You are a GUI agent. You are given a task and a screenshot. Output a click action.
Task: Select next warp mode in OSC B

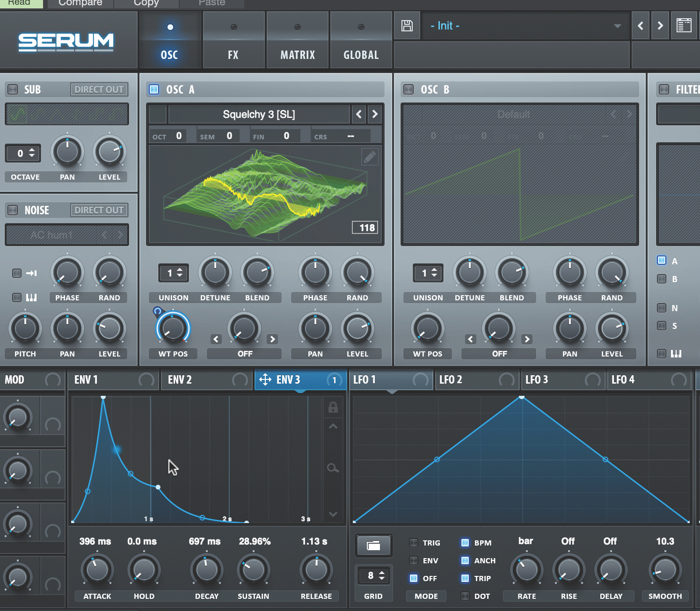[527, 339]
